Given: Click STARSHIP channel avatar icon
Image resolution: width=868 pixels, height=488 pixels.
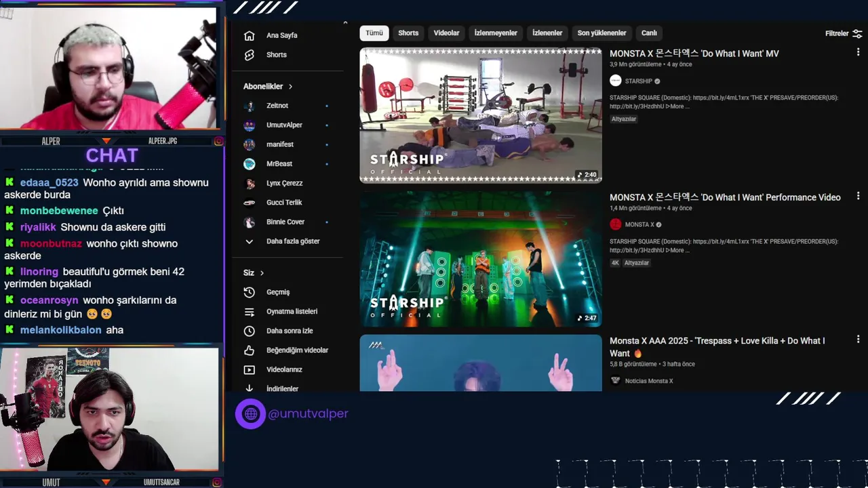Looking at the screenshot, I should 615,81.
